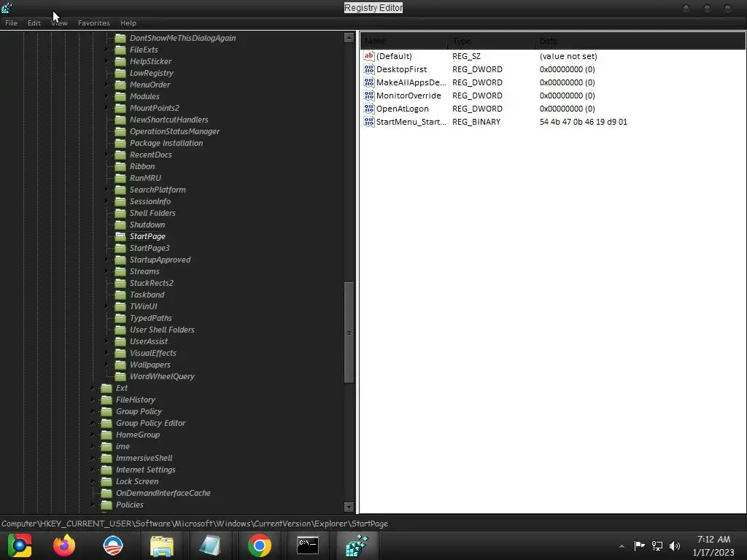Expand the FileExts key
The width and height of the screenshot is (747, 560).
[x=107, y=50]
